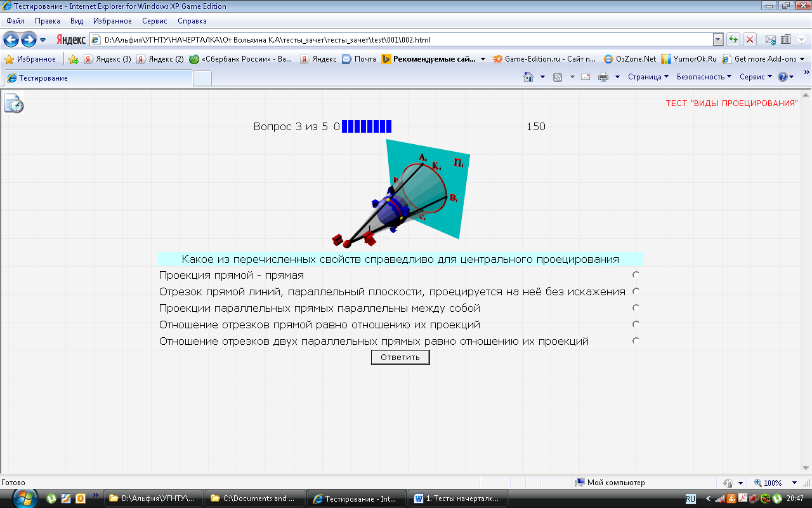This screenshot has width=812, height=508.
Task: Open the recent pages dropdown next to Forward
Action: click(x=43, y=40)
